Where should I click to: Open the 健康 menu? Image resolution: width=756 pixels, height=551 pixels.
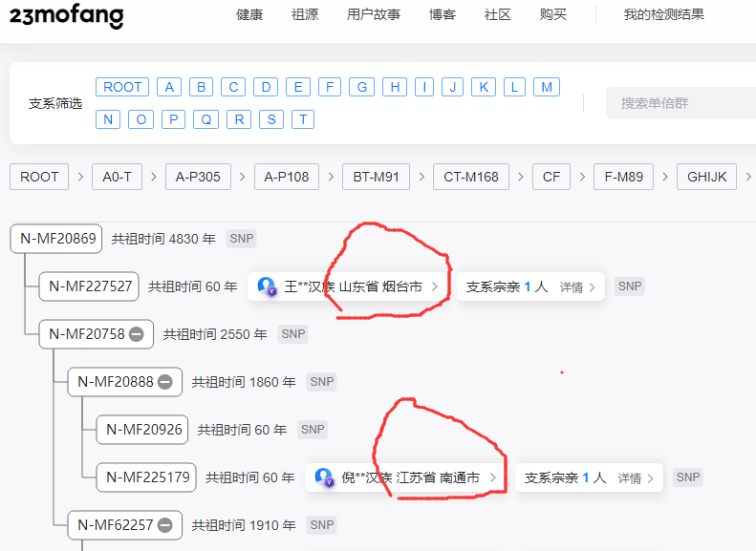coord(249,15)
